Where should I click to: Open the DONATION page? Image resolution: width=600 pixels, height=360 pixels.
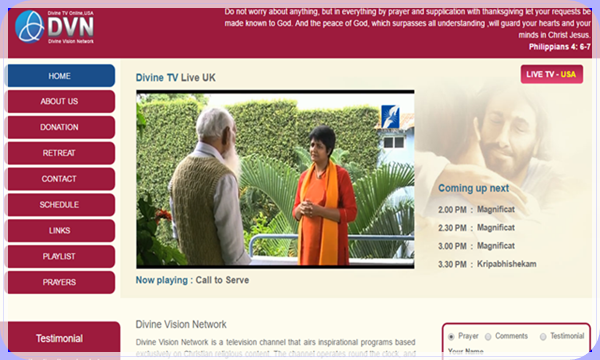(60, 127)
